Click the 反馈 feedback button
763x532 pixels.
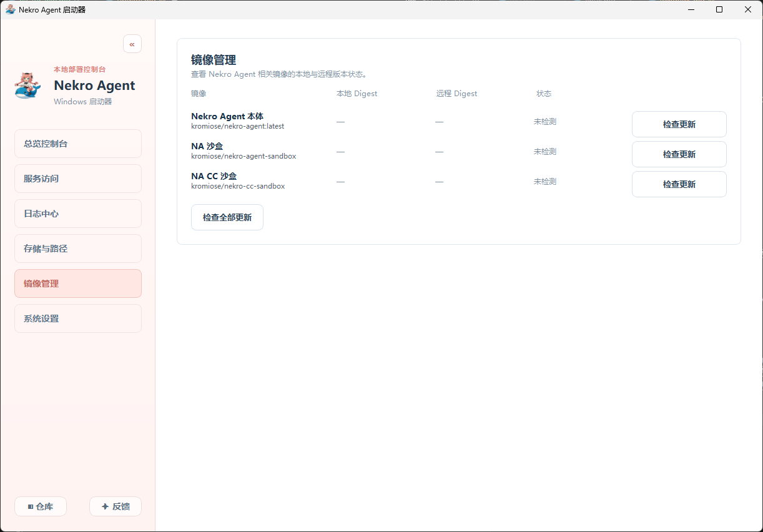[x=116, y=506]
